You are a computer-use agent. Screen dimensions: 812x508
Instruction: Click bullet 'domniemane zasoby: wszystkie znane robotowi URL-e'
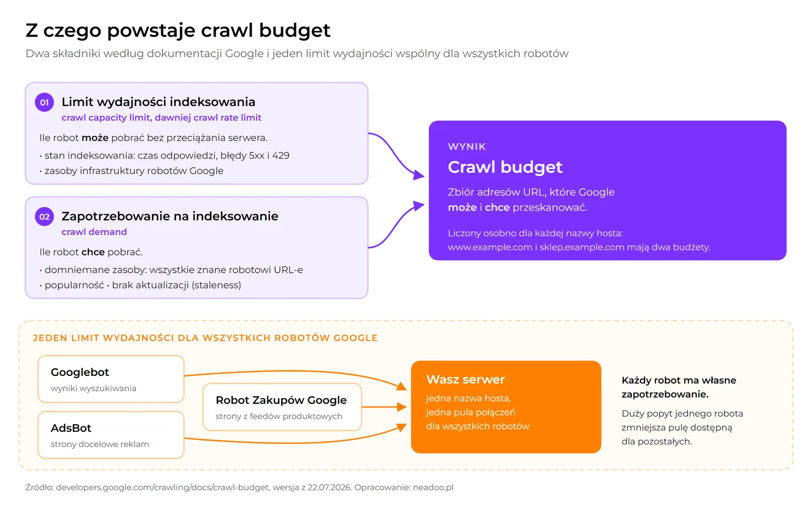171,270
